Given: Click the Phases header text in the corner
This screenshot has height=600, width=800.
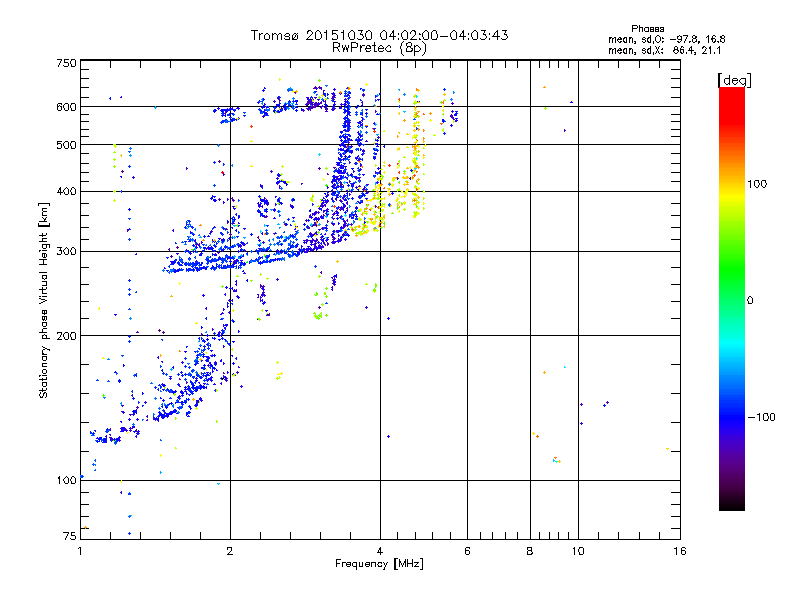Looking at the screenshot, I should click(647, 29).
